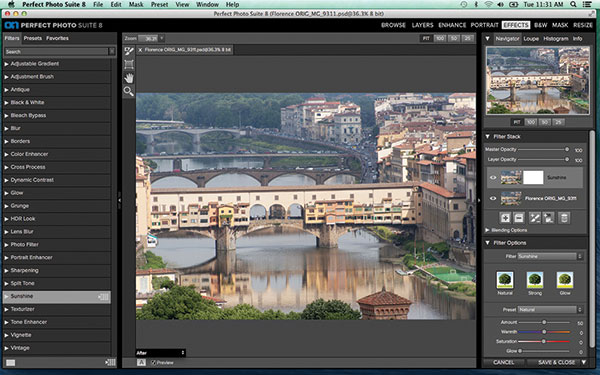The width and height of the screenshot is (600, 375).
Task: Select the masking brush tool
Action: tap(129, 52)
